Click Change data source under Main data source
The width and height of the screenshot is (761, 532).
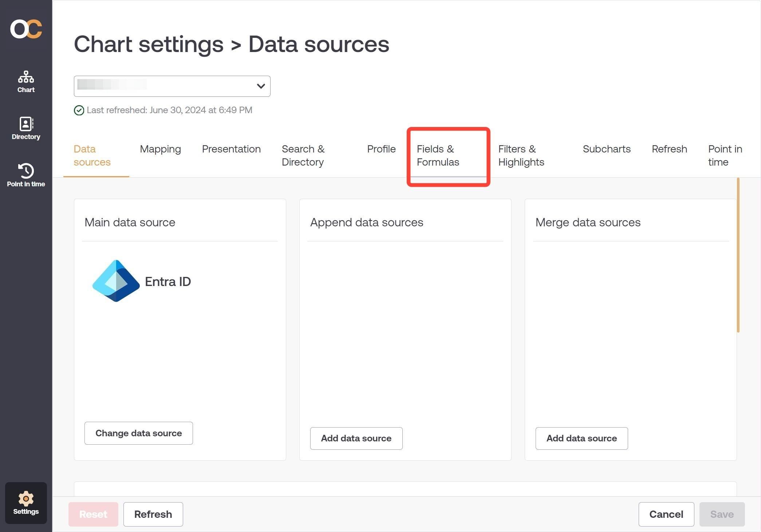coord(138,433)
